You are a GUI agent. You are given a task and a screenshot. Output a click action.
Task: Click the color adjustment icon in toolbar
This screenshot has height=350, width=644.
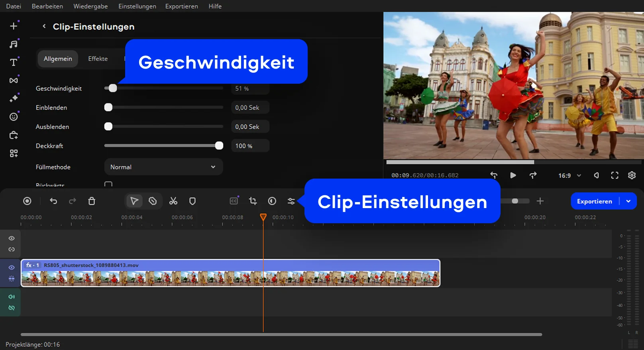click(272, 201)
